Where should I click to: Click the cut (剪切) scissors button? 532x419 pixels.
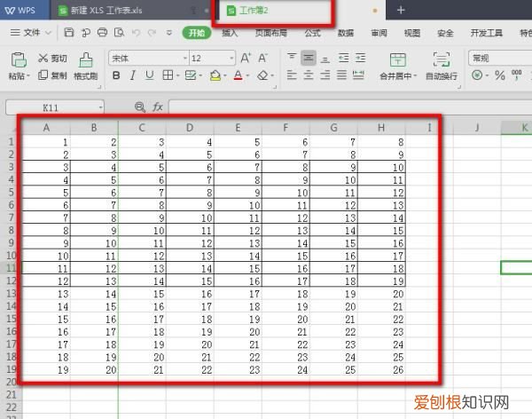point(52,58)
